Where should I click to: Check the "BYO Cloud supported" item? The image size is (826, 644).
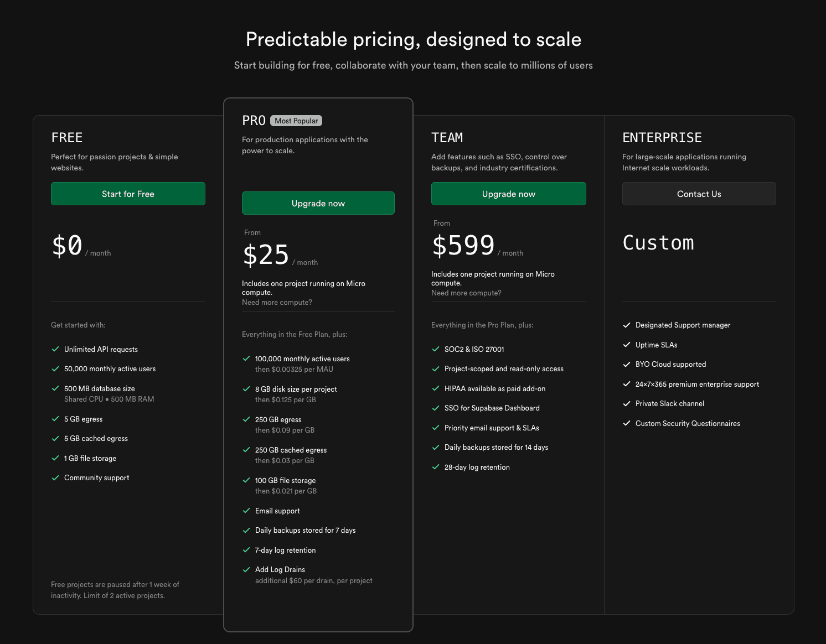[627, 364]
